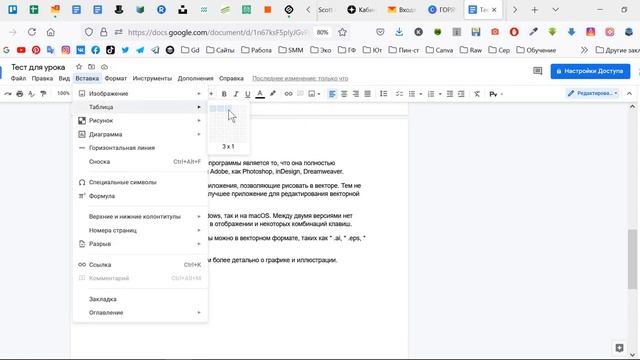
Task: Choose Ссылка from Insert menu
Action: tap(140, 264)
